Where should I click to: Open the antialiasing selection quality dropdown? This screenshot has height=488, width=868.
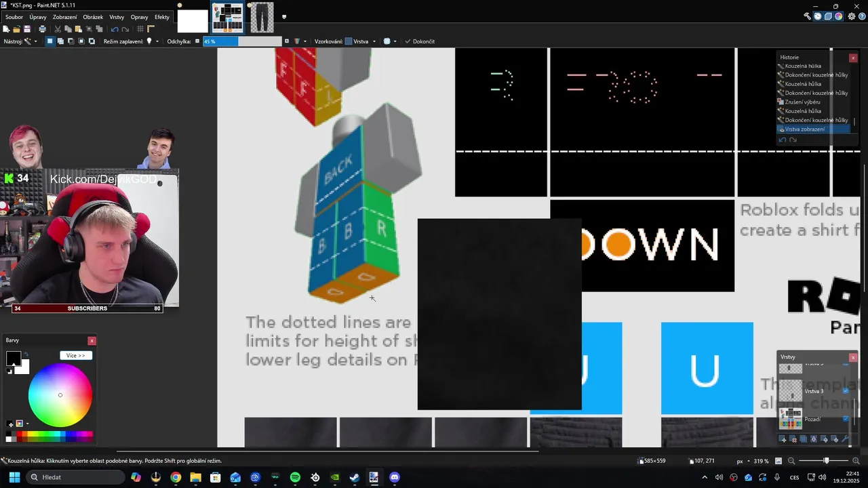coord(390,41)
